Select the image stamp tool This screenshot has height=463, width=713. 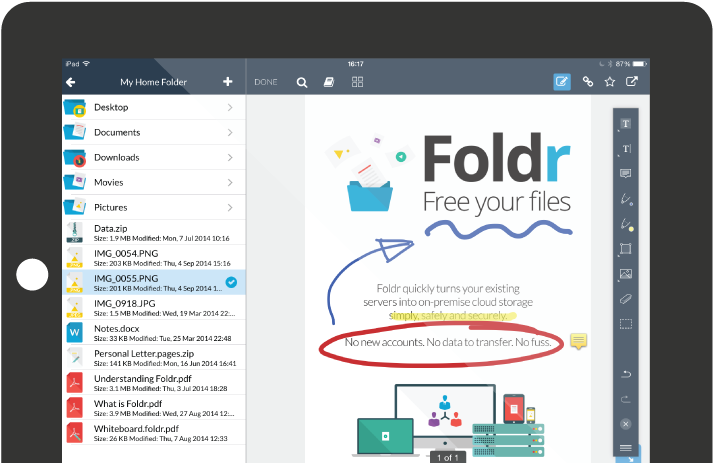tap(626, 273)
